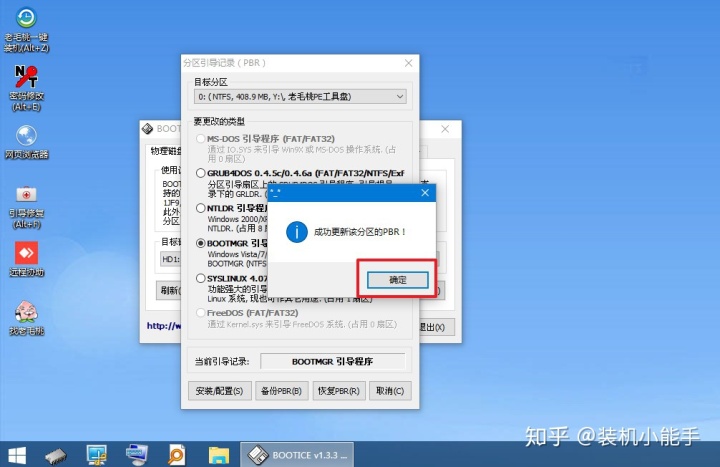This screenshot has height=467, width=720.
Task: Open the HD1 target disk dropdown in BOOTICE
Action: [x=170, y=259]
